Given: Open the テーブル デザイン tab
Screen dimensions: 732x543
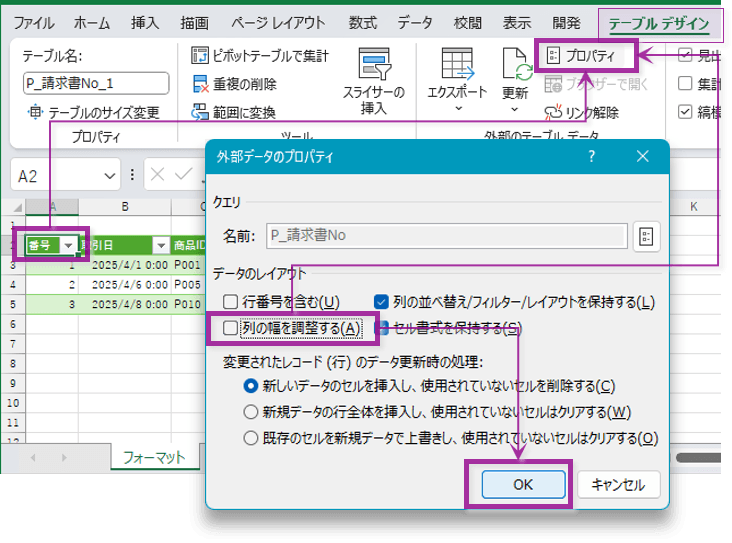Looking at the screenshot, I should point(659,23).
